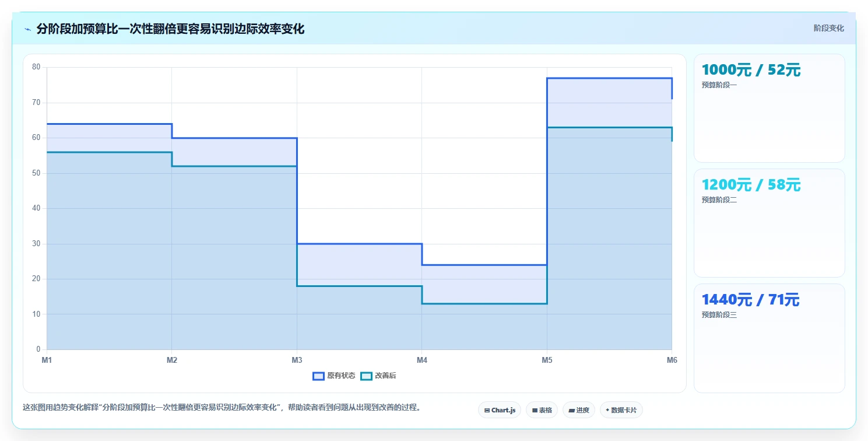Click the 80 y-axis tick label
868x441 pixels.
36,67
